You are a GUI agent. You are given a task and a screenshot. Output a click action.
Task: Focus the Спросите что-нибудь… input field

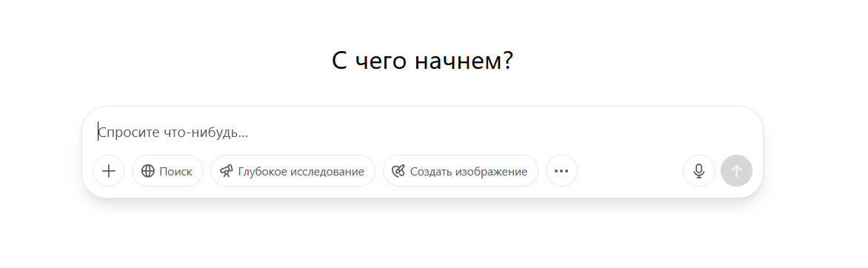(422, 133)
